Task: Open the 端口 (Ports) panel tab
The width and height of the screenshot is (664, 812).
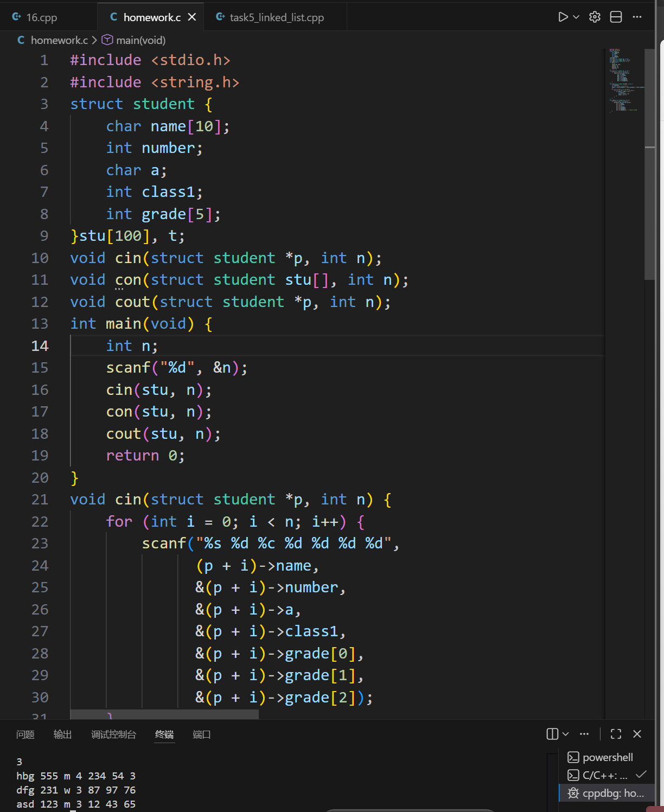Action: [202, 734]
